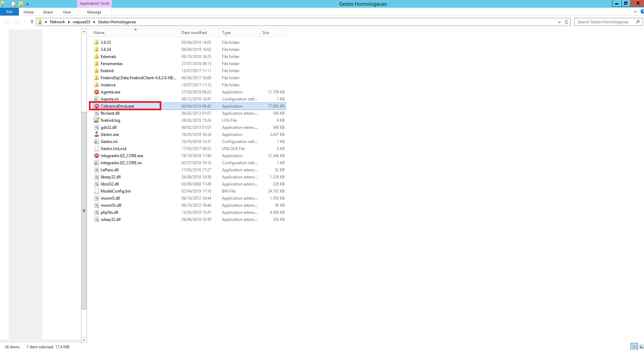
Task: Select the libssl32.dll file name
Action: [x=110, y=184]
